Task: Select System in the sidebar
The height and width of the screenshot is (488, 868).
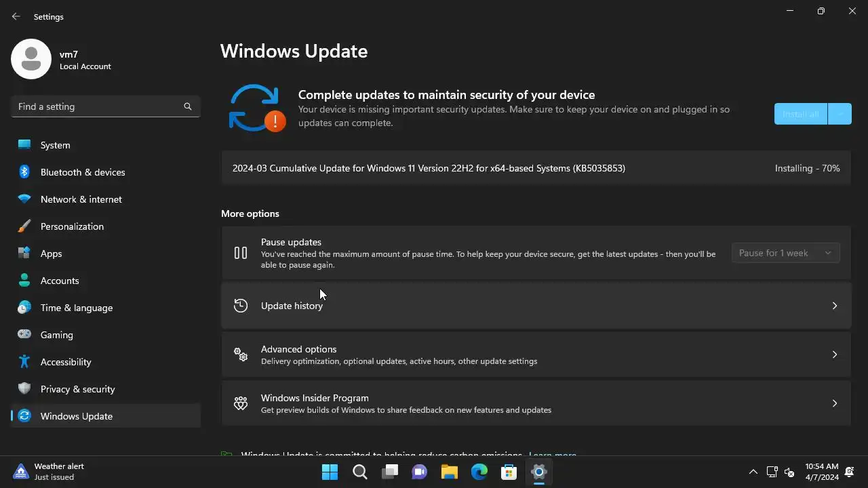Action: 106,145
